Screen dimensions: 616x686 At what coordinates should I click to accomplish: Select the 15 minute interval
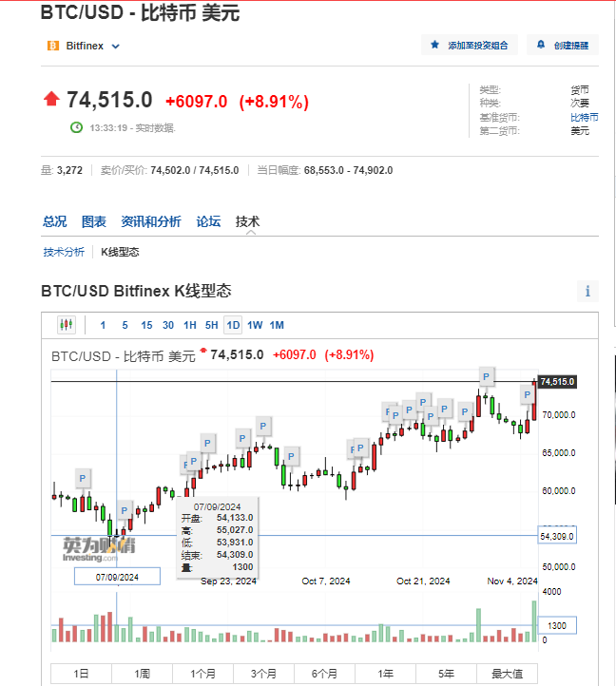(146, 325)
